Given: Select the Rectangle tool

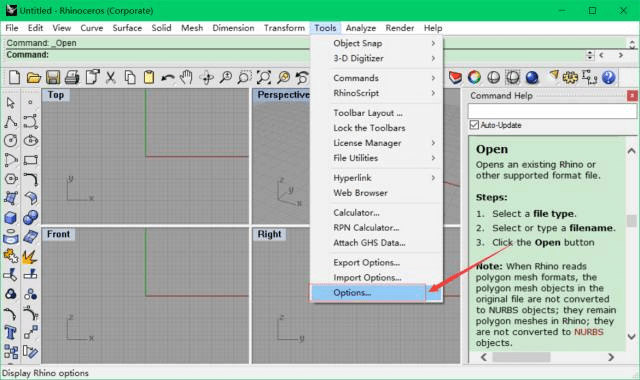Looking at the screenshot, I should 31,160.
